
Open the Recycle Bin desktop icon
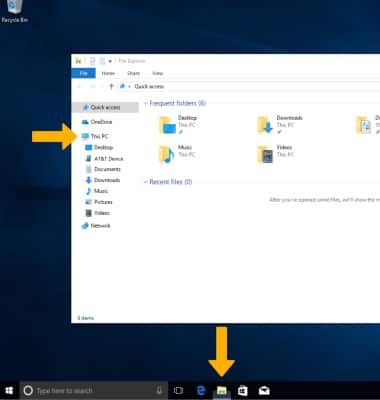[x=14, y=11]
